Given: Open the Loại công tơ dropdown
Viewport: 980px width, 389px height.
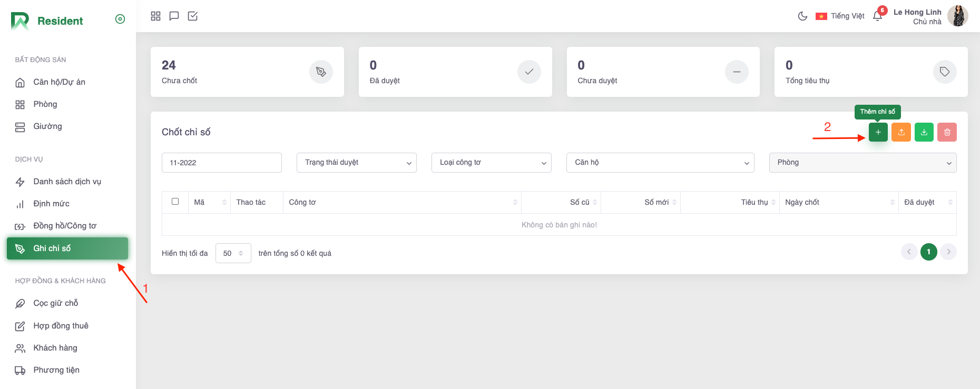Looking at the screenshot, I should click(491, 163).
